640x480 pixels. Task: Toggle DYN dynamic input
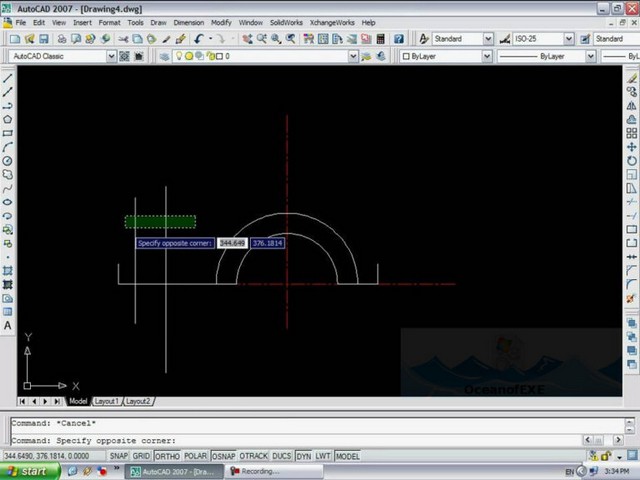coord(303,456)
